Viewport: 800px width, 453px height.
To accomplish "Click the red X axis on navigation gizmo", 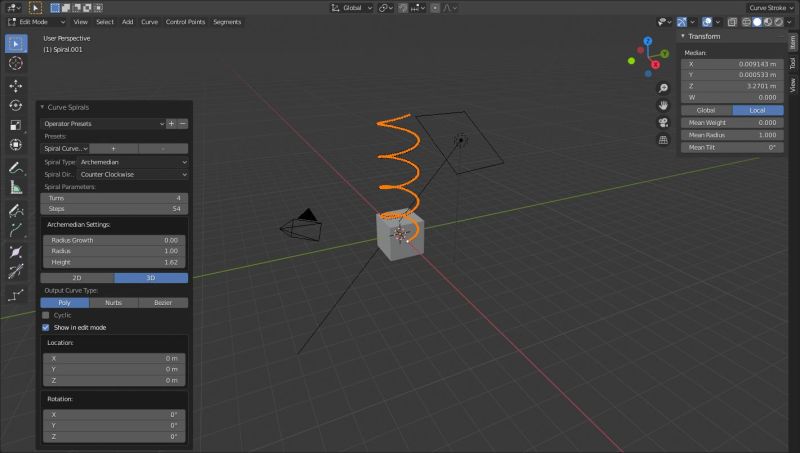I will coord(656,65).
